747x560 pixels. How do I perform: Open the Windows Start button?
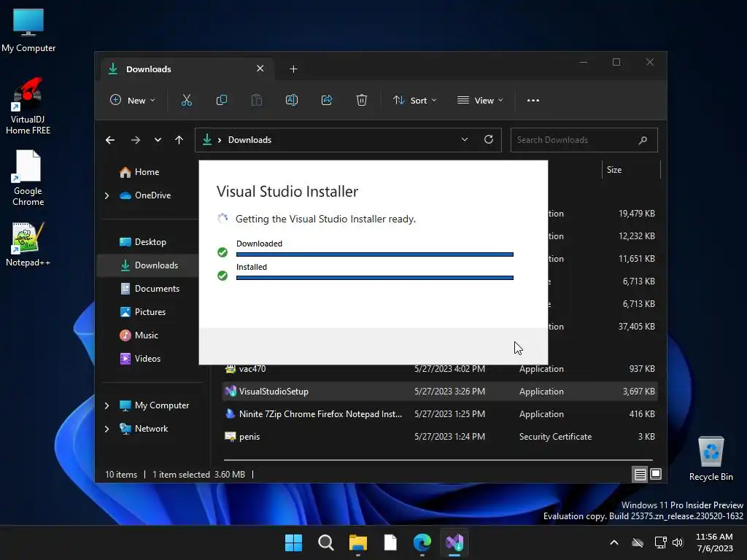(293, 542)
